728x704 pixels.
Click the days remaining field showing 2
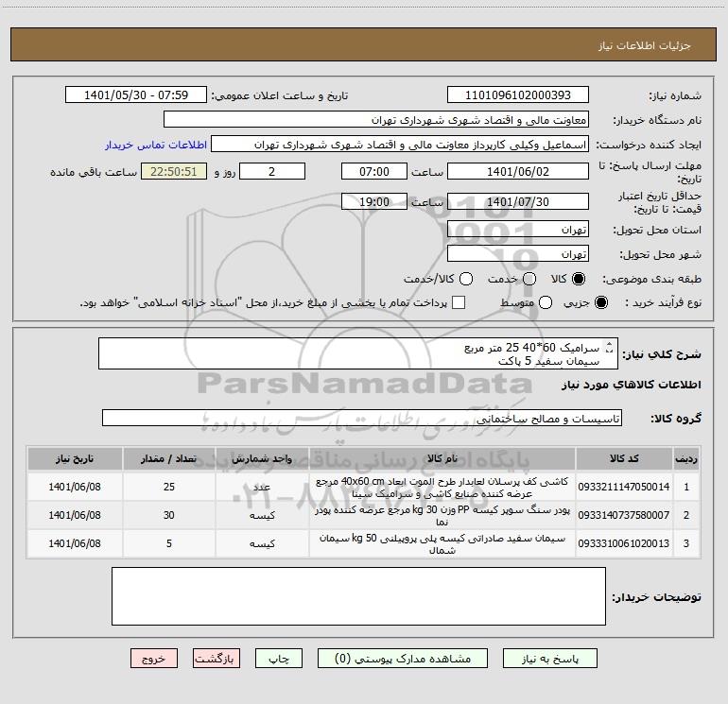click(x=271, y=171)
